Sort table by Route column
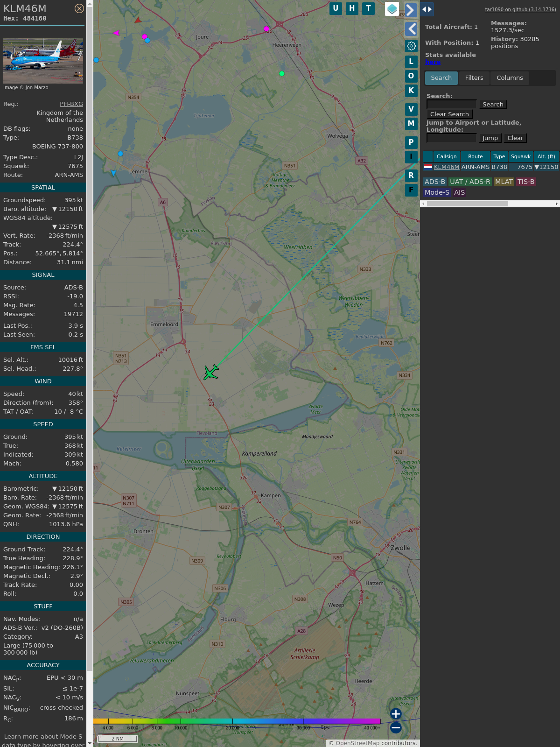 point(476,156)
